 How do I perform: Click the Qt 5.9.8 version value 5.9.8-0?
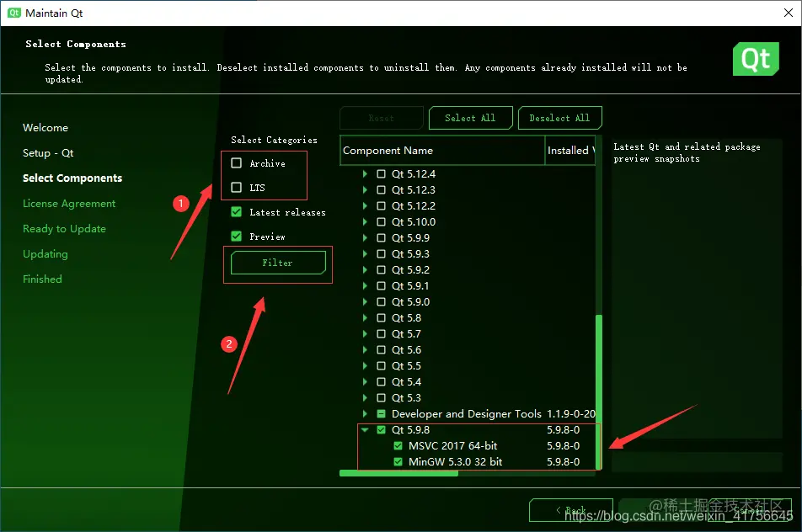pos(563,430)
